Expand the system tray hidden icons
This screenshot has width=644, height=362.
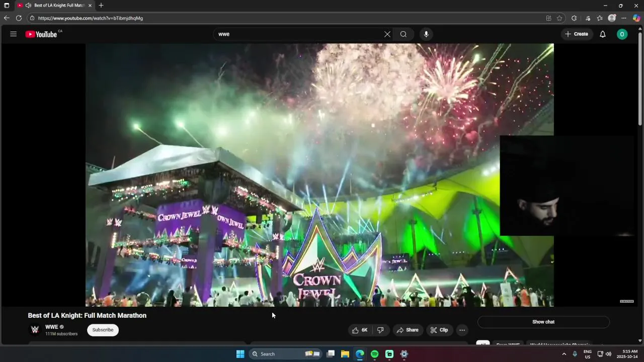[564, 354]
